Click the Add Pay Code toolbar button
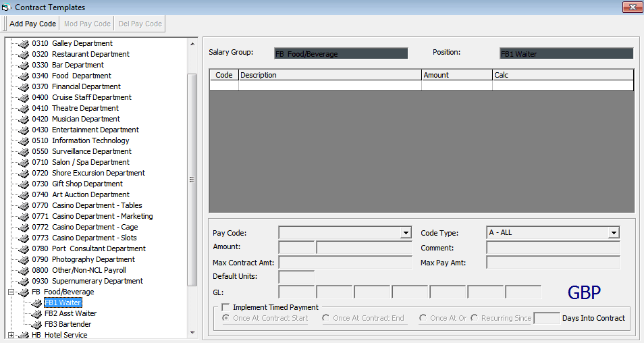 [33, 24]
